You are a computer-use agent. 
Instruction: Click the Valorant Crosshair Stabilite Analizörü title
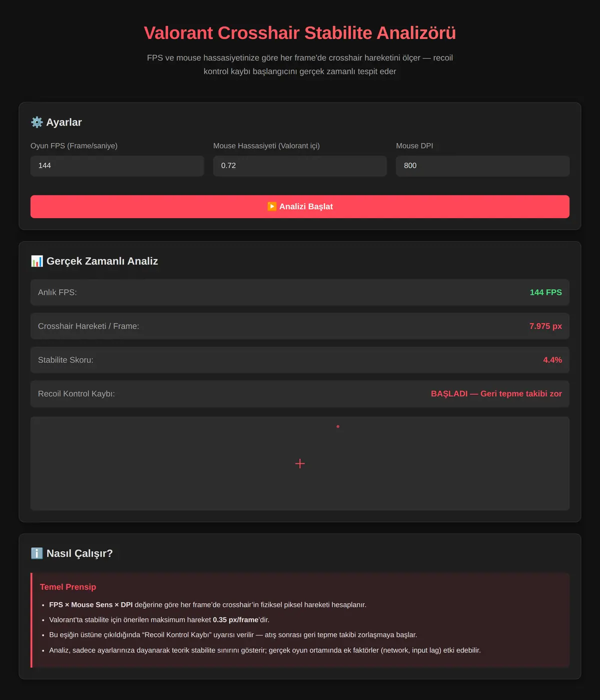pos(300,33)
